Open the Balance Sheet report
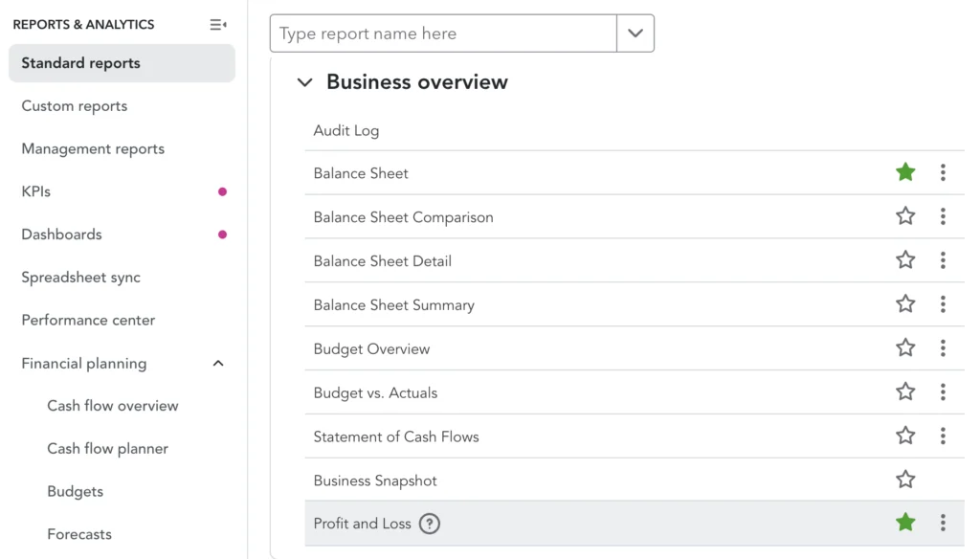Viewport: 980px width, 559px height. (361, 173)
